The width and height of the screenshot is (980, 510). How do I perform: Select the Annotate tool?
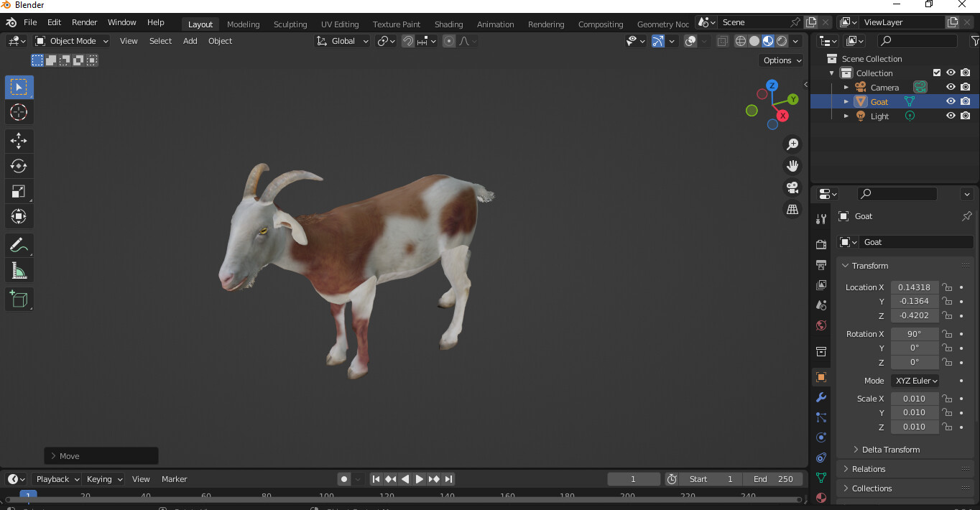coord(19,245)
